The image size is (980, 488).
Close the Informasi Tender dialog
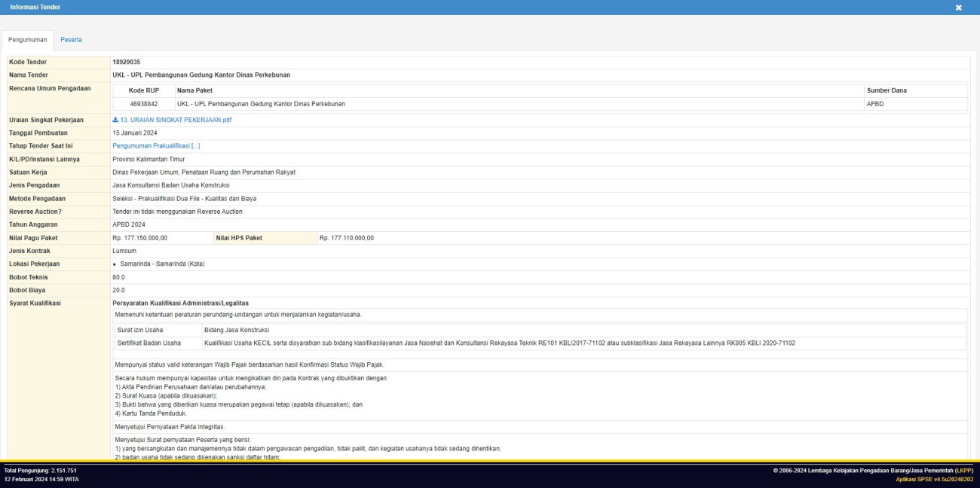coord(958,8)
